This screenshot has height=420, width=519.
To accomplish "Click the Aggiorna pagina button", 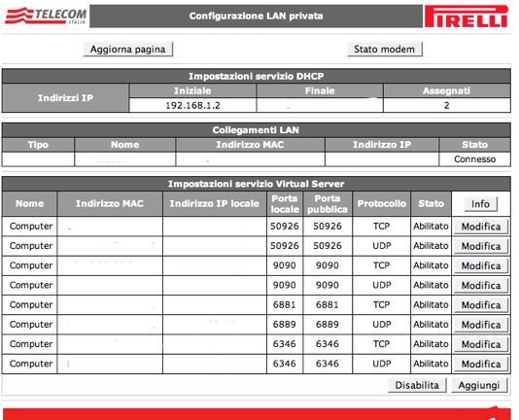I will click(x=127, y=50).
